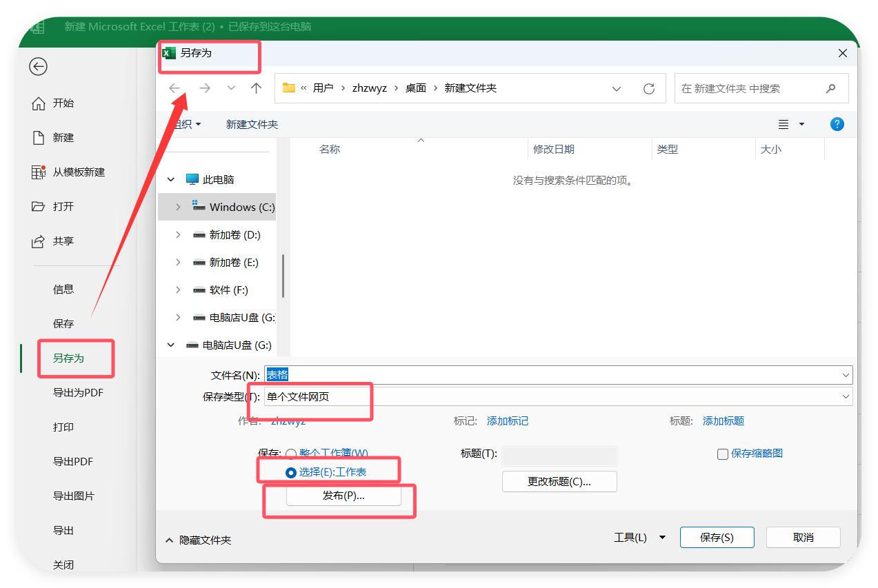This screenshot has height=588, width=878.
Task: Sort by the 修改日期 column header
Action: (553, 149)
